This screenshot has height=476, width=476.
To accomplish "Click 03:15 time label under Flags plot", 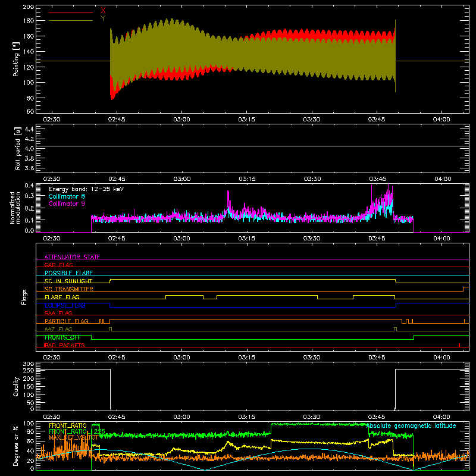I will [246, 358].
